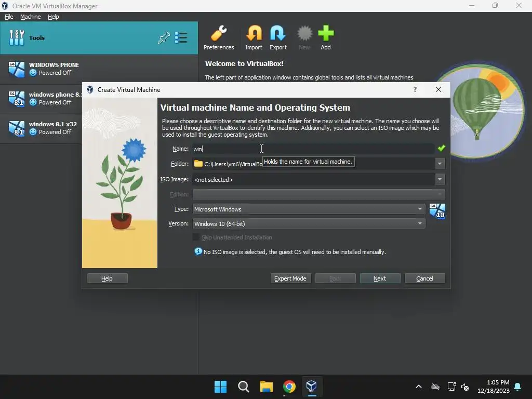Click the info icon beside ISO message
The width and height of the screenshot is (532, 399).
tap(198, 251)
